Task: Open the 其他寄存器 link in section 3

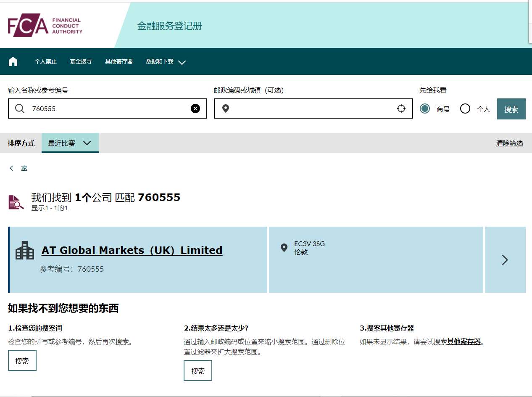Action: [464, 341]
